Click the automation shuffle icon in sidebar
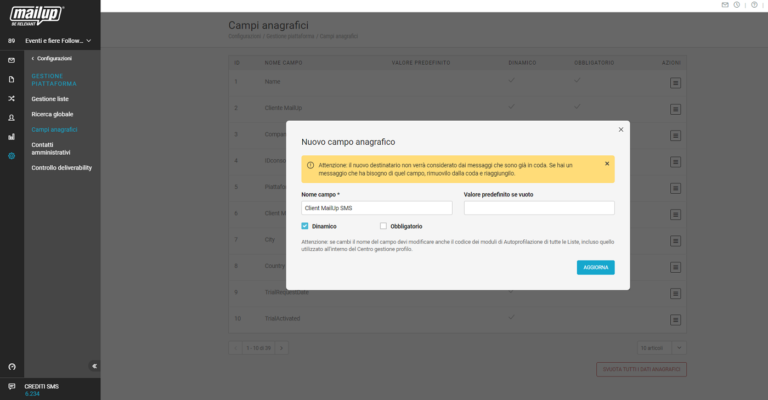The height and width of the screenshot is (400, 768). [11, 98]
